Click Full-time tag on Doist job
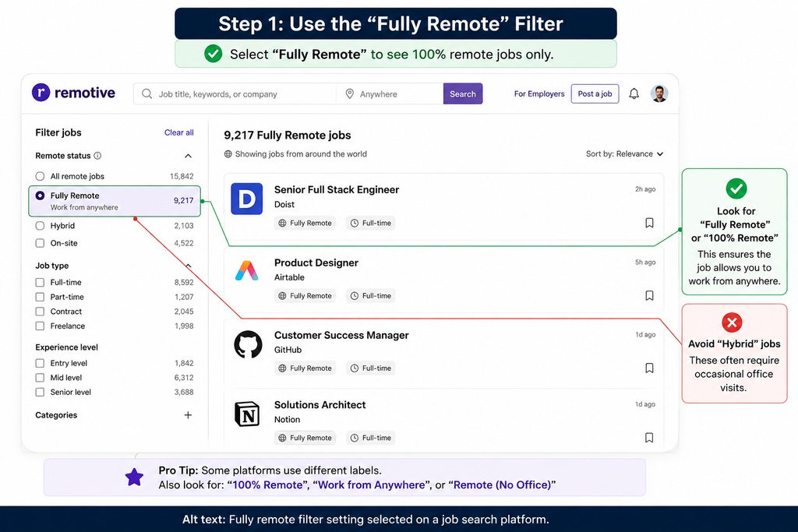This screenshot has height=532, width=798. 371,223
